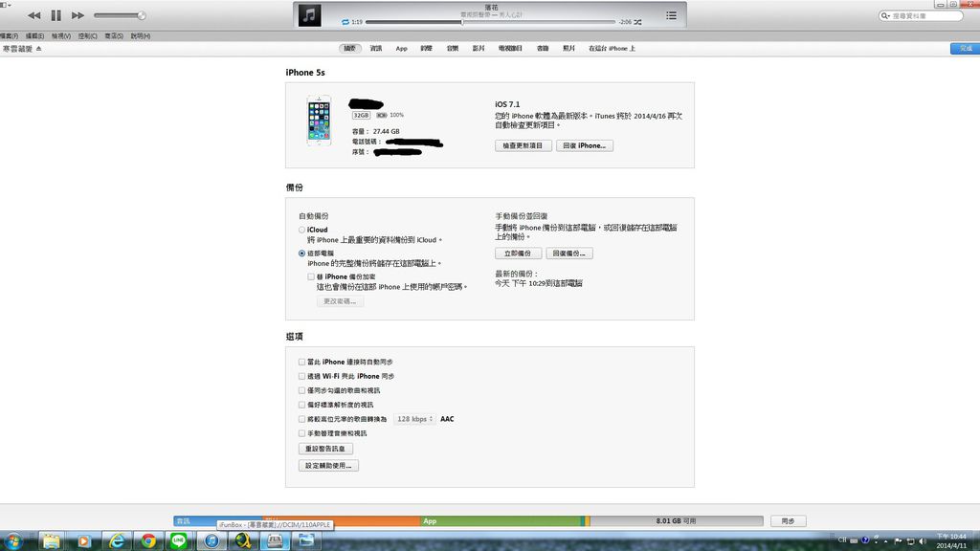Skip to the next track

pyautogui.click(x=78, y=15)
